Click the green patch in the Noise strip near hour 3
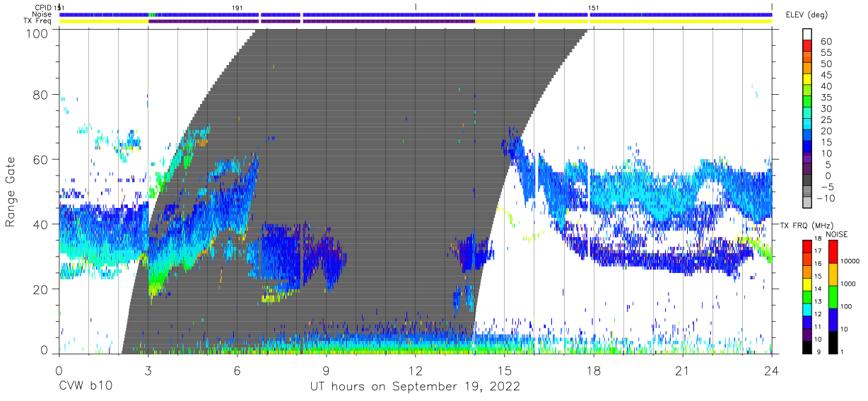 (153, 14)
